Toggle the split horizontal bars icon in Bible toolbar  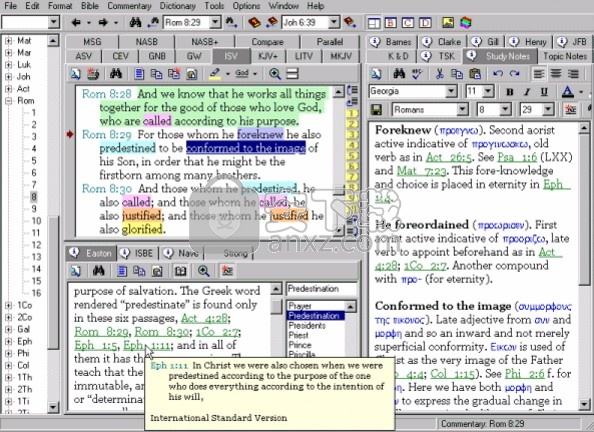[292, 74]
